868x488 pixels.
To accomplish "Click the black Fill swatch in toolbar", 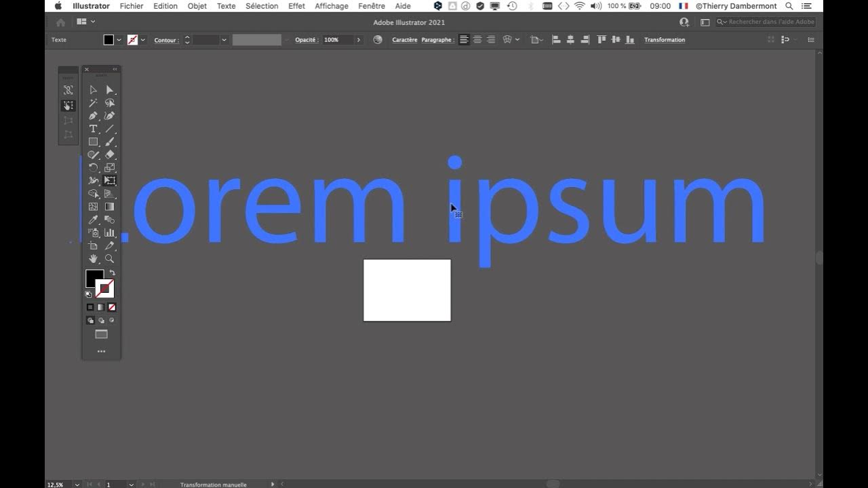I will coord(93,277).
